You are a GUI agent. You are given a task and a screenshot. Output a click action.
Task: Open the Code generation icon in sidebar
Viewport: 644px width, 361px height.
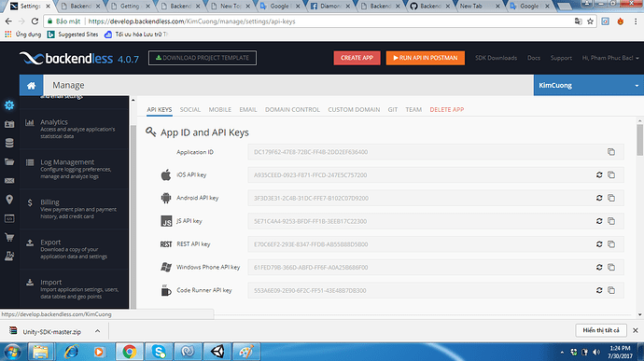click(x=9, y=218)
